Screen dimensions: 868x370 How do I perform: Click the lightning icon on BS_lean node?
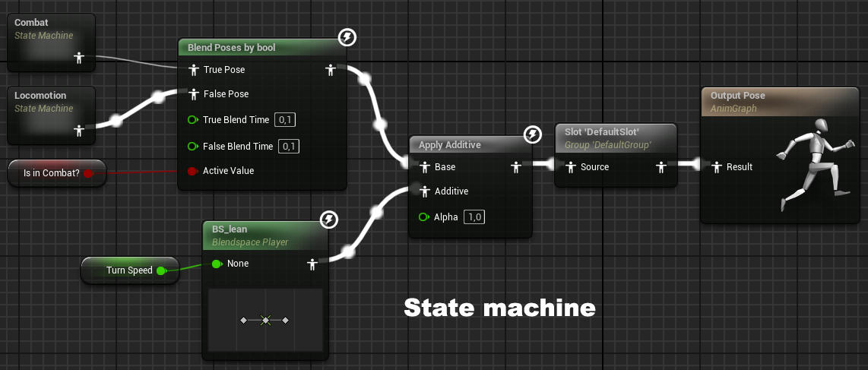(328, 220)
